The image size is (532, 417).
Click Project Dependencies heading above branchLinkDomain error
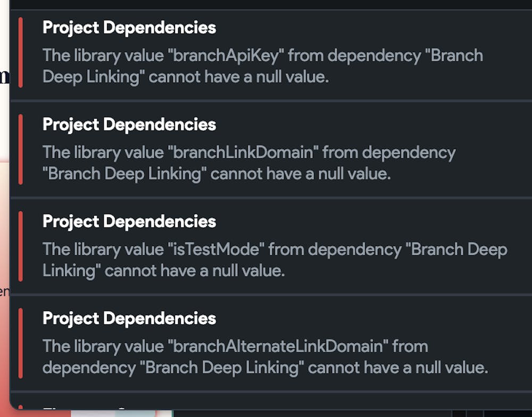click(x=129, y=125)
